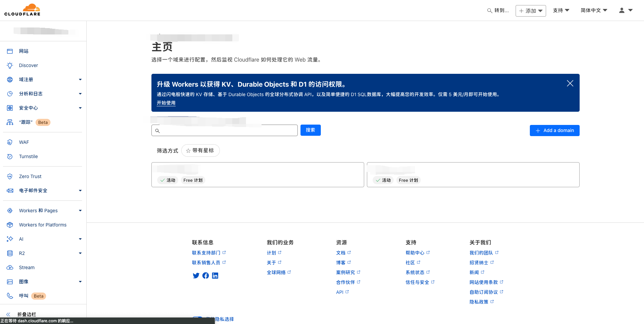Open the 支持 menu in header
Image resolution: width=644 pixels, height=324 pixels.
561,10
